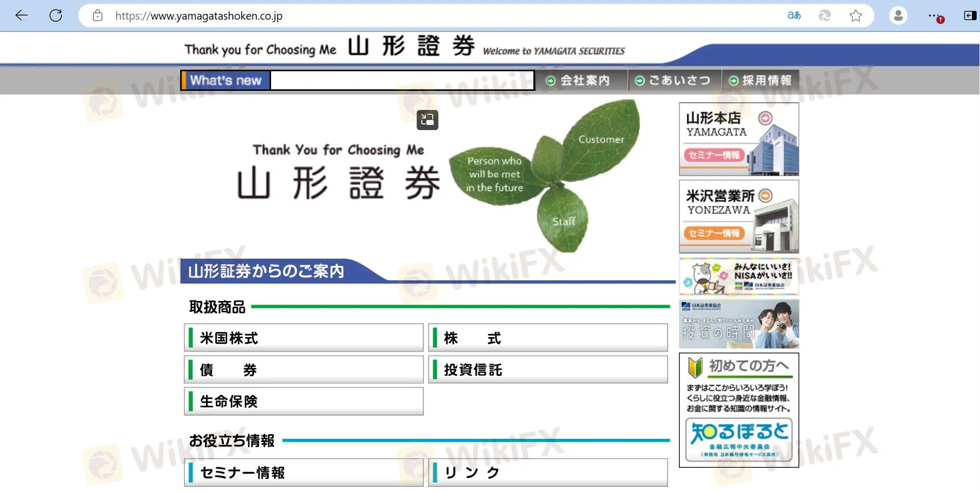Open 山形本店 セミナー情報 button

[714, 155]
